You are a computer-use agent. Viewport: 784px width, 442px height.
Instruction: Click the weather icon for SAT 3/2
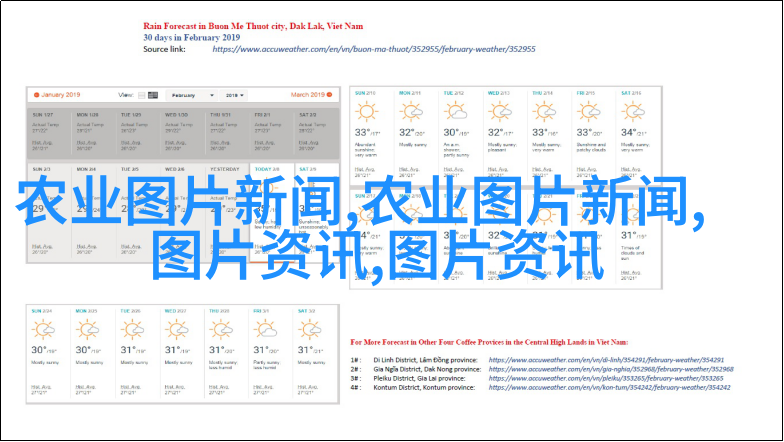pos(310,330)
